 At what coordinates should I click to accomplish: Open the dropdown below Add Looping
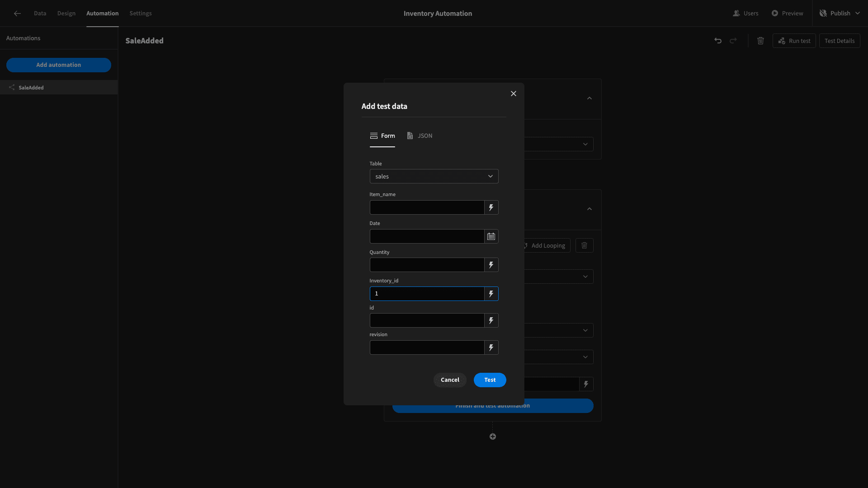point(559,277)
